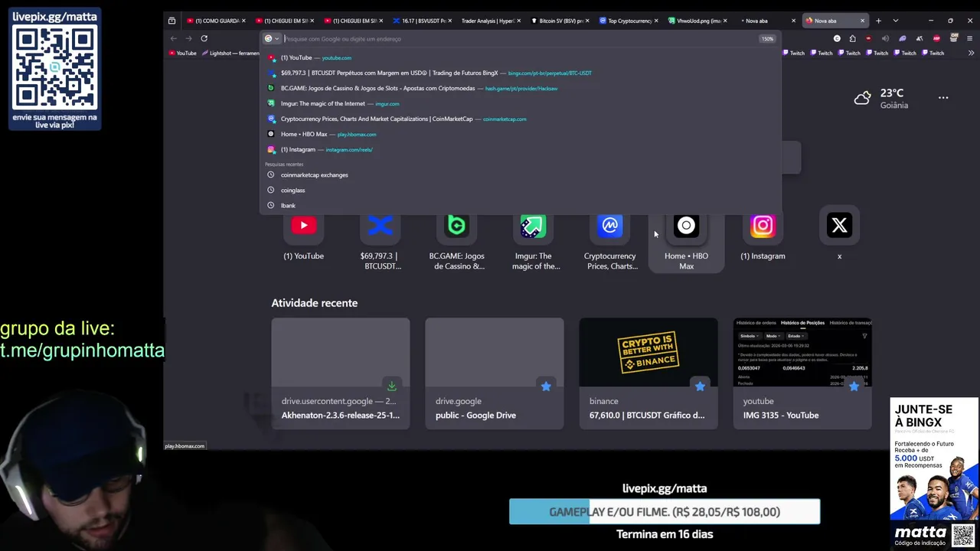The image size is (980, 551).
Task: Choose recent search lbank
Action: pyautogui.click(x=521, y=205)
